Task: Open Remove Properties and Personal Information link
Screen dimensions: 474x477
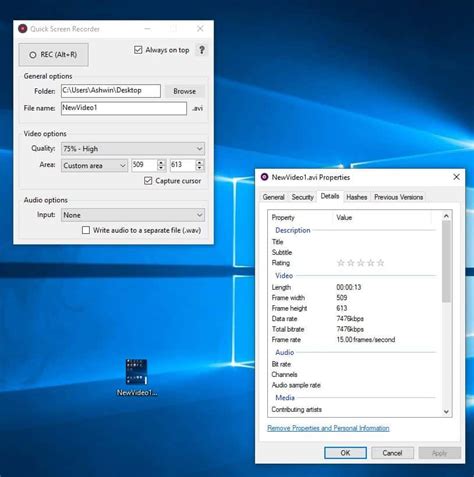Action: click(x=328, y=428)
